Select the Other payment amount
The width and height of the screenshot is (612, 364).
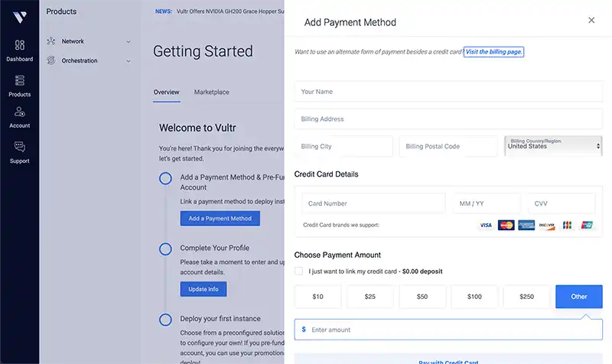point(579,297)
